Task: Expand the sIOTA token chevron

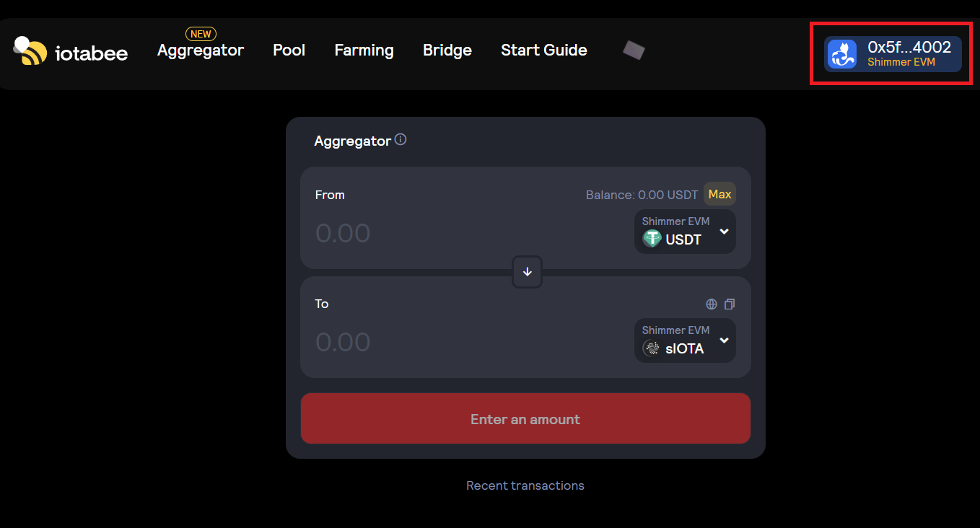Action: pos(724,340)
